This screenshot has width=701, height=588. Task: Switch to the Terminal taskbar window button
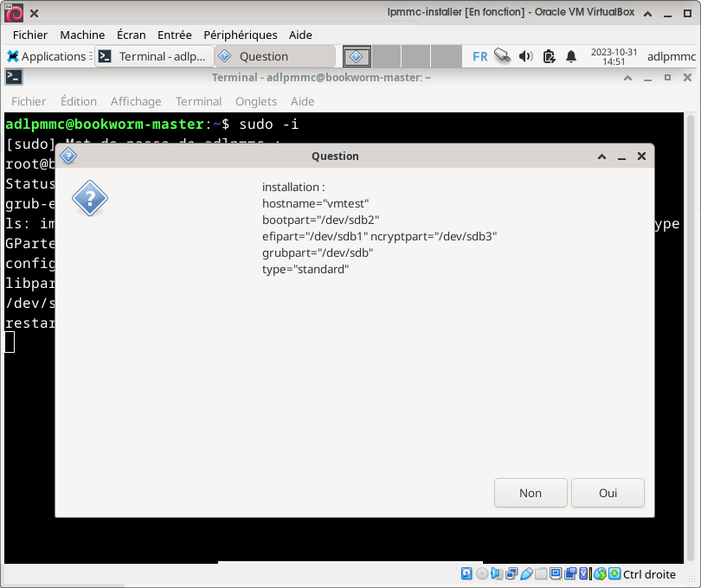[154, 56]
